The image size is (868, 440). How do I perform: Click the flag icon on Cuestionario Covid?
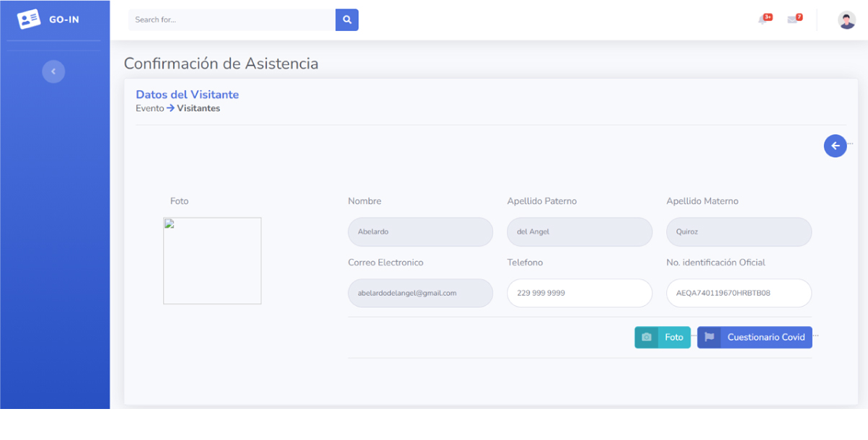[x=709, y=338]
